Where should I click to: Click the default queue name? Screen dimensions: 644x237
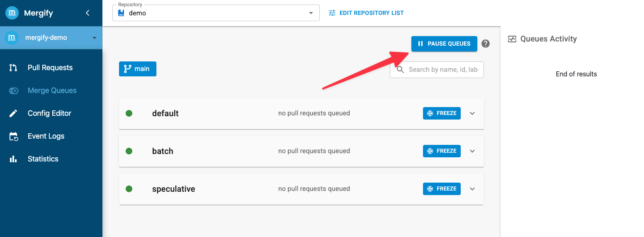(165, 113)
